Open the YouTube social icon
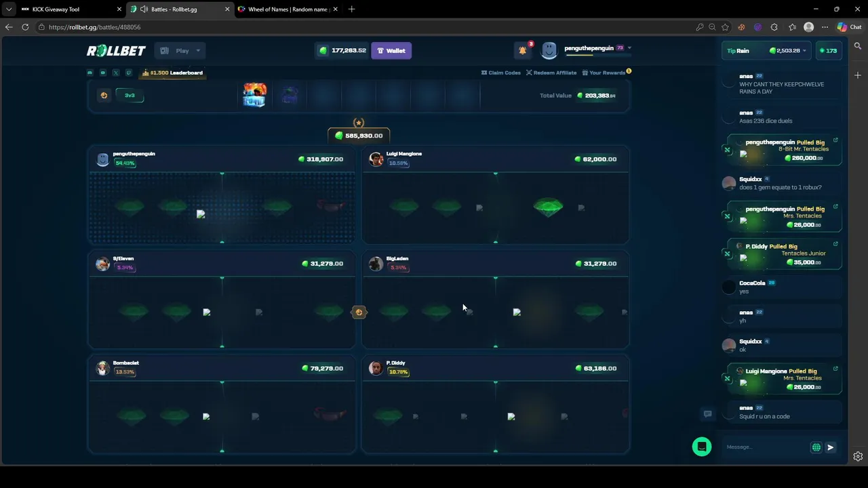Viewport: 868px width, 488px height. 103,73
